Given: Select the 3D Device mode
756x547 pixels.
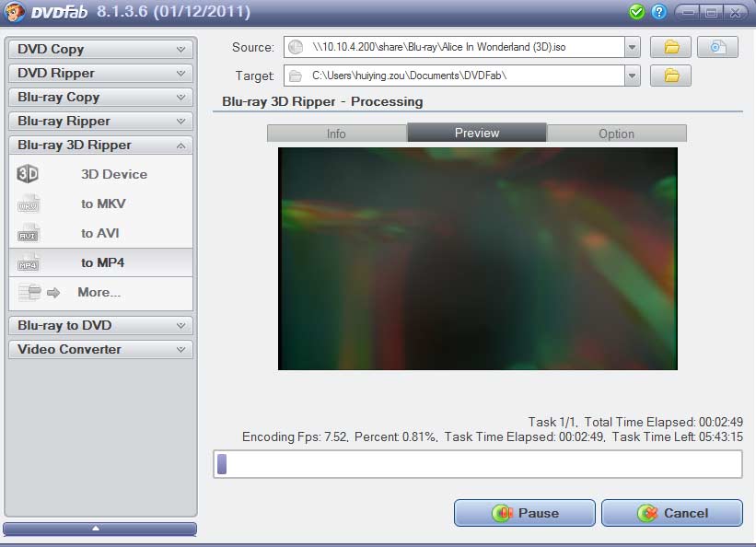Looking at the screenshot, I should coord(100,174).
